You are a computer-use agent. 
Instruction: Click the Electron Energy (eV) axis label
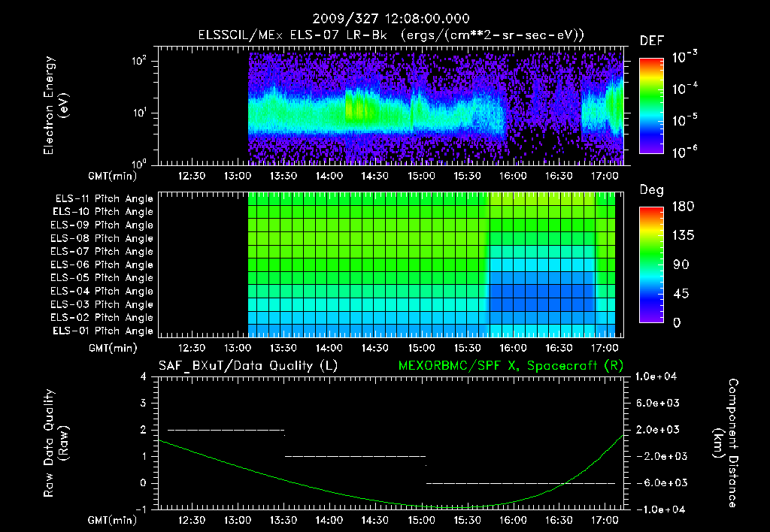click(x=56, y=105)
